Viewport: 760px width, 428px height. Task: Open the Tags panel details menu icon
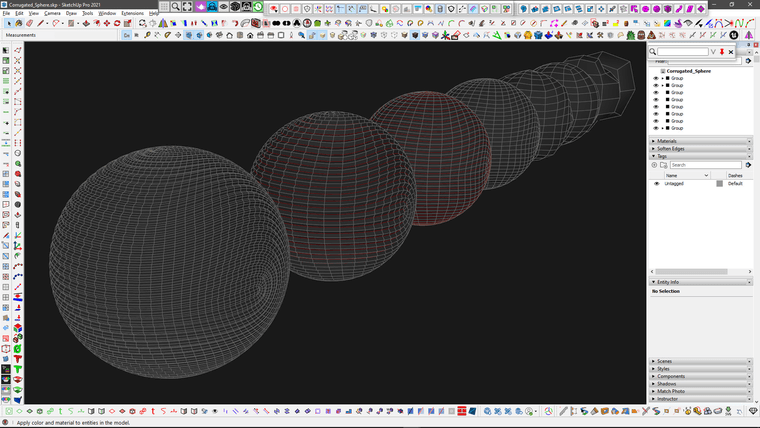click(x=747, y=165)
